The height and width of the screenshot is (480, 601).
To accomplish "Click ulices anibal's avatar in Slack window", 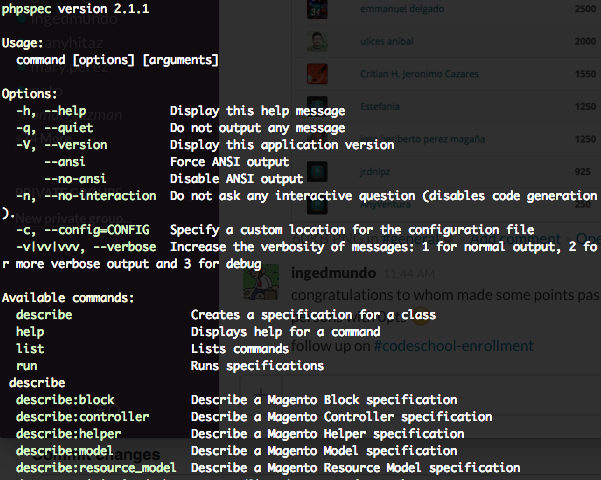I will 317,41.
